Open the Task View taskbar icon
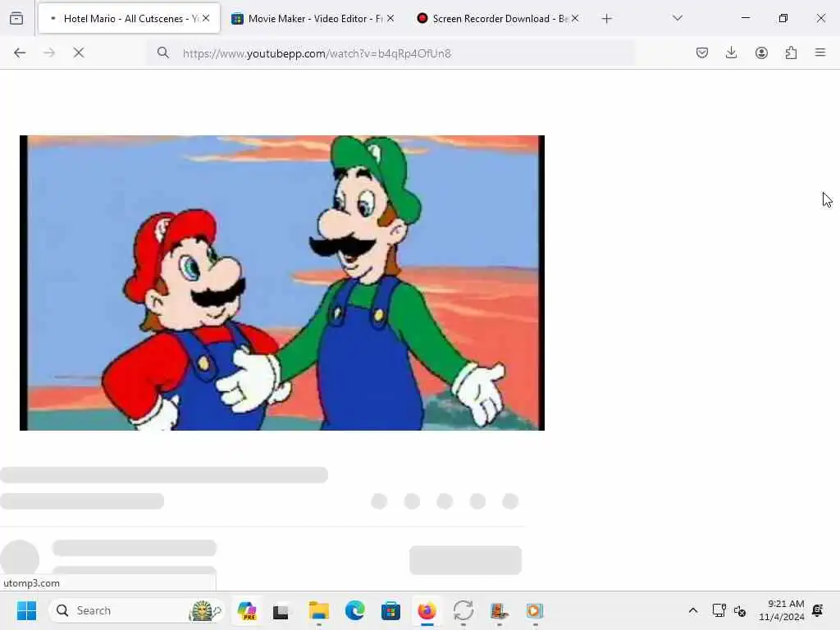The image size is (840, 630). coord(281,611)
